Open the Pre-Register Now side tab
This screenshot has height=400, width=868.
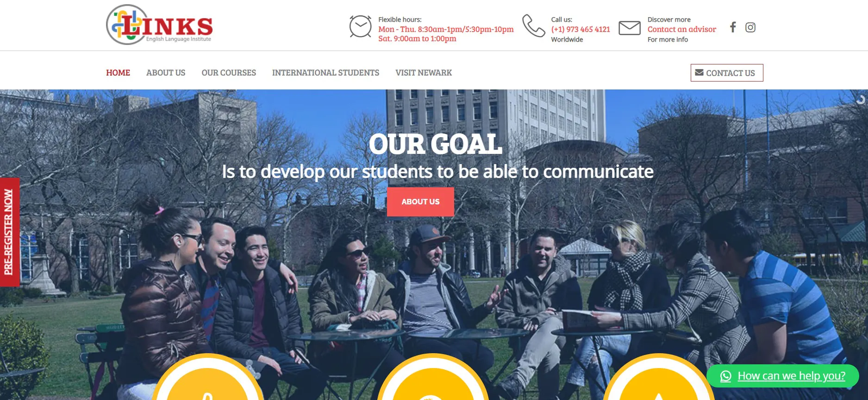(9, 232)
